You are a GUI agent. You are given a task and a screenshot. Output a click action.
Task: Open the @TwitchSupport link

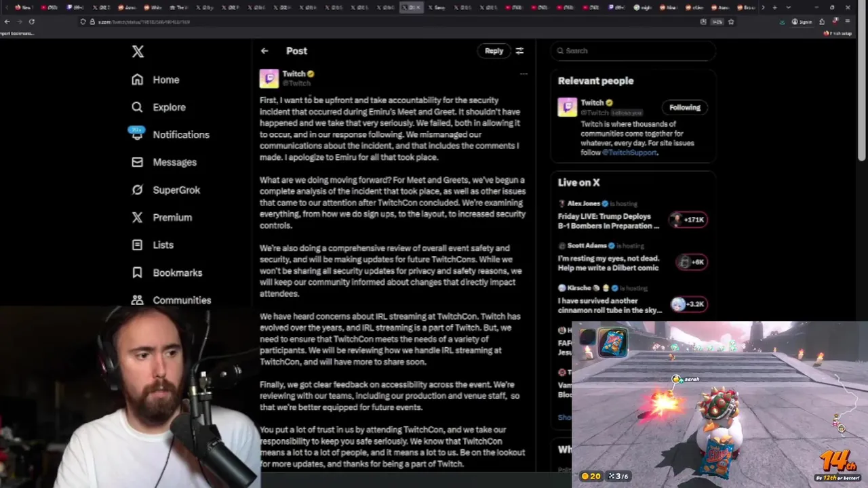pos(629,152)
